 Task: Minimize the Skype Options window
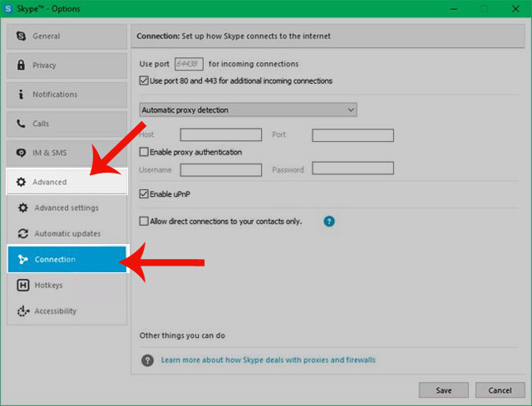pyautogui.click(x=454, y=9)
